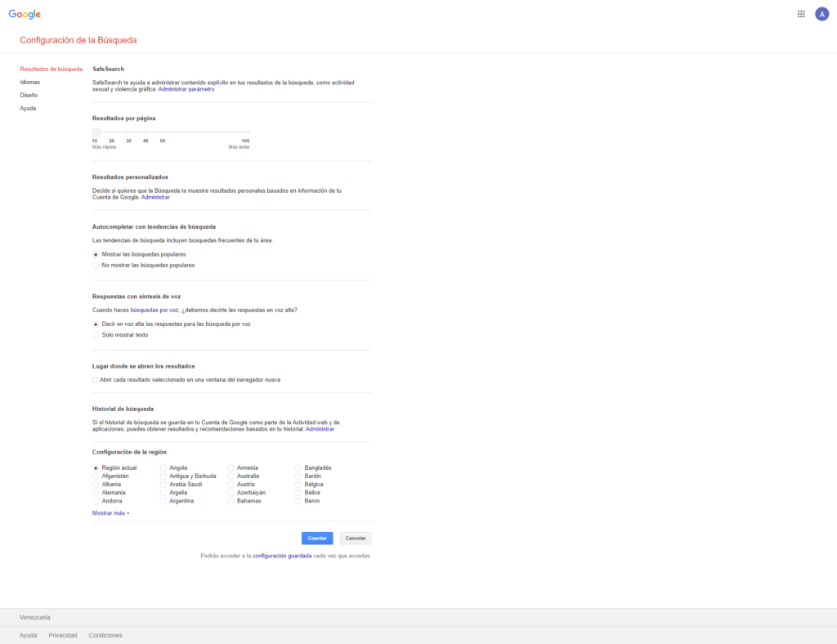Open Diseño settings section

pos(29,95)
